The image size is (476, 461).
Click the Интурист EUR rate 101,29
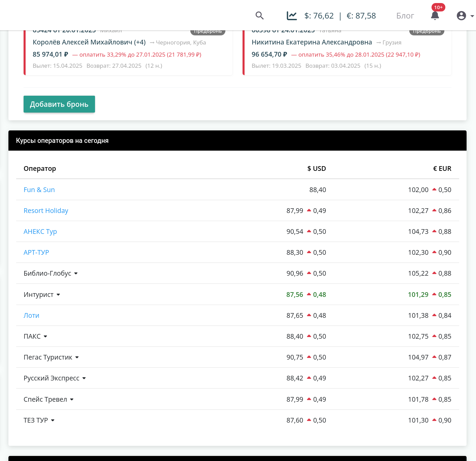click(418, 295)
